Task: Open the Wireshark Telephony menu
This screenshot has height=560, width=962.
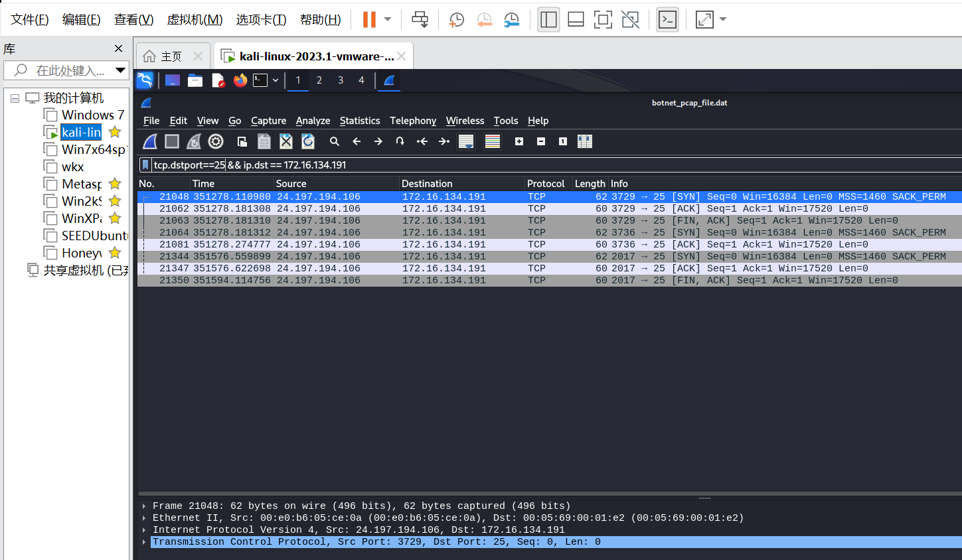Action: click(413, 121)
